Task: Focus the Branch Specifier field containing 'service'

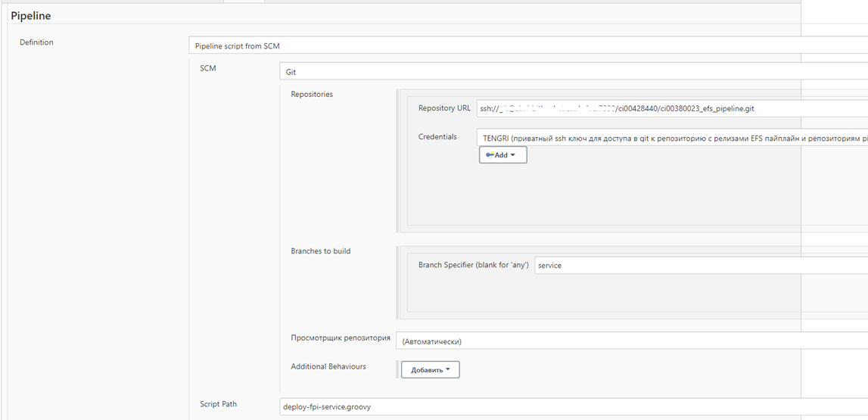Action: pos(700,266)
